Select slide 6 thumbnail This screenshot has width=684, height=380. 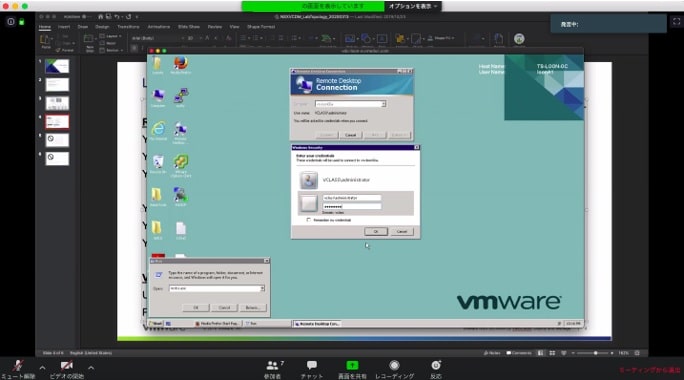(57, 158)
